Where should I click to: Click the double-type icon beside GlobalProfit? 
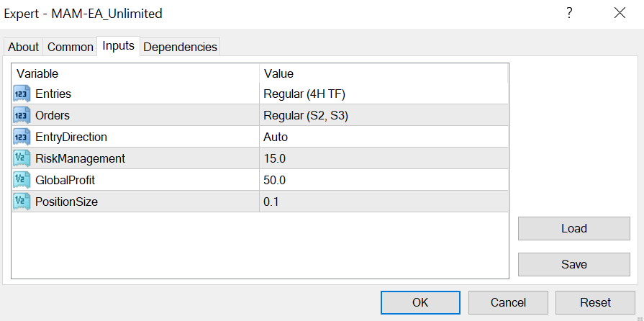[x=21, y=180]
